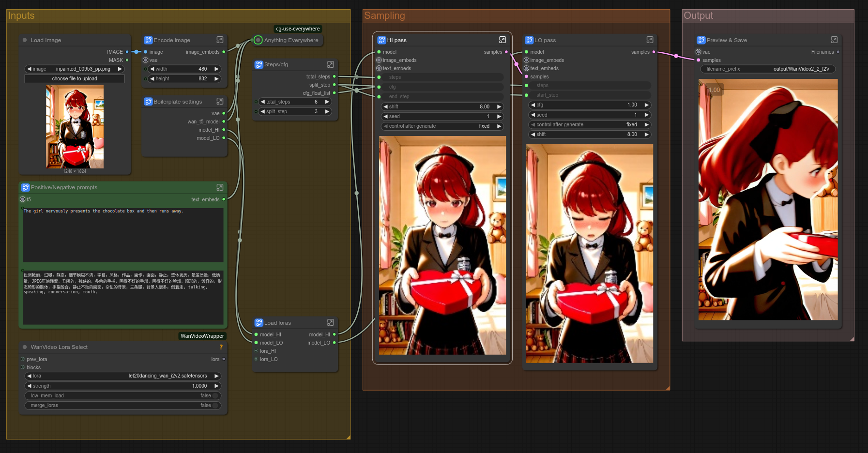This screenshot has width=868, height=453.
Task: Click the Boilerplate settings subgraph icon
Action: [x=148, y=102]
